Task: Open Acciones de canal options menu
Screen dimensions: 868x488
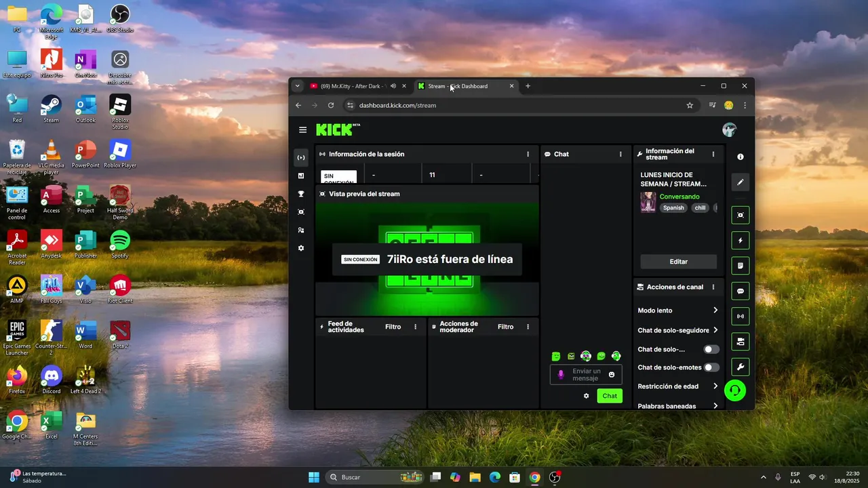Action: (x=713, y=287)
